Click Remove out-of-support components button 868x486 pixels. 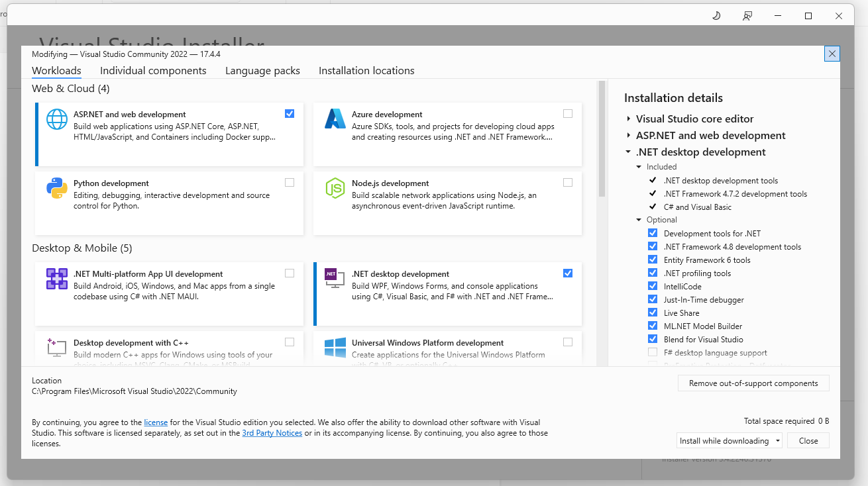click(753, 383)
